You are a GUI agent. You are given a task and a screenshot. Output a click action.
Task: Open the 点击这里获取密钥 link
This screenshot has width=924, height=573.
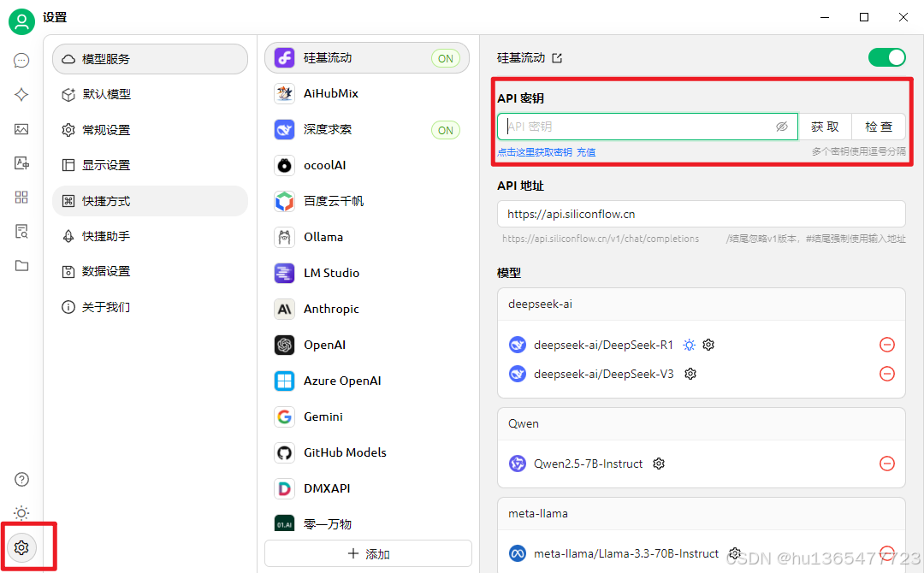535,152
